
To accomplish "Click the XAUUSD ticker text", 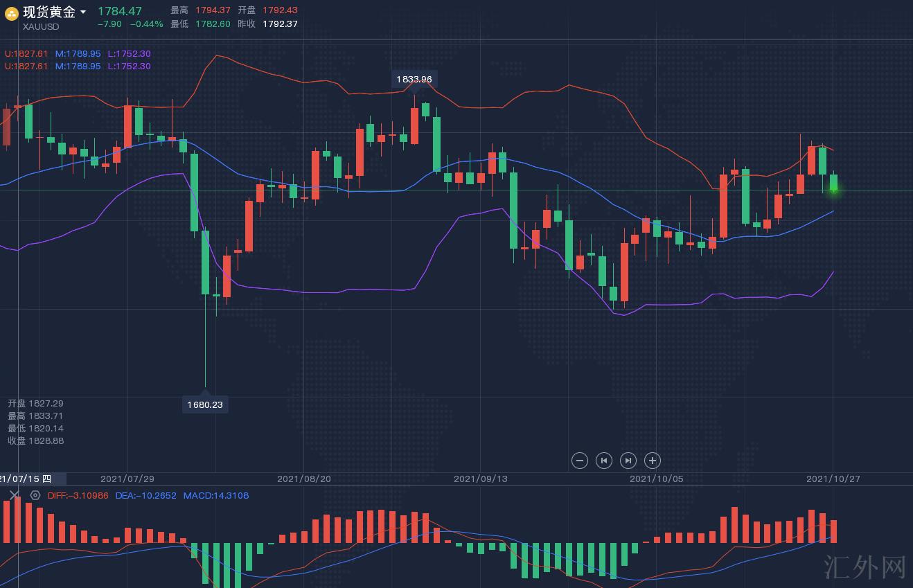I will tap(41, 26).
